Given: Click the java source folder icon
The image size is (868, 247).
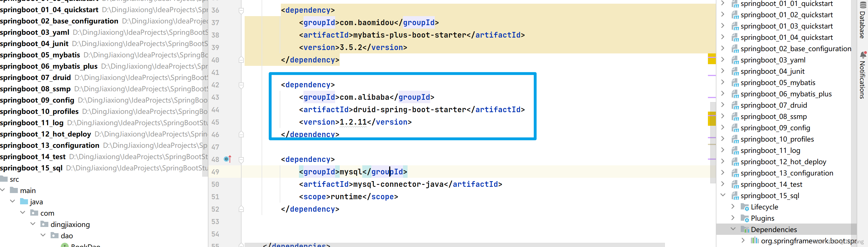Looking at the screenshot, I should pyautogui.click(x=24, y=201).
